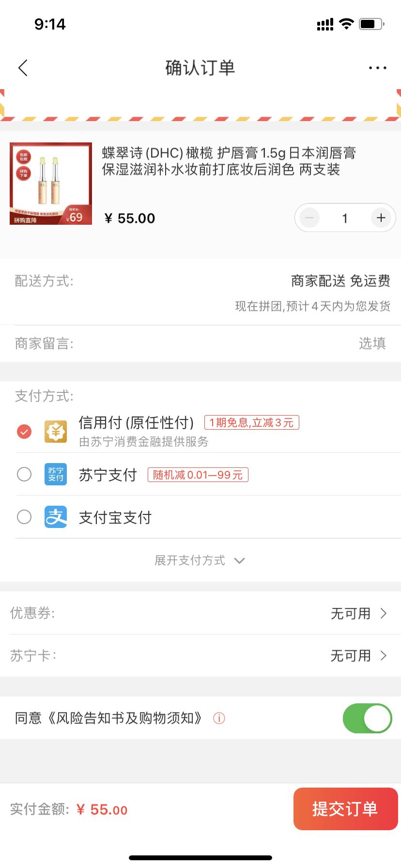
Task: Open the three-dot more options menu
Action: pos(377,68)
